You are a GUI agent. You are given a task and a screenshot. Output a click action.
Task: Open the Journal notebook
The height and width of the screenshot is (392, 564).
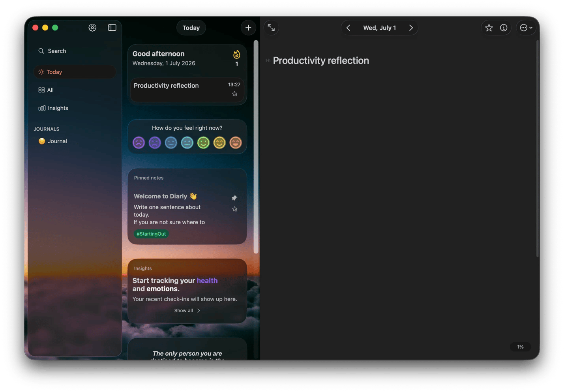[75, 141]
